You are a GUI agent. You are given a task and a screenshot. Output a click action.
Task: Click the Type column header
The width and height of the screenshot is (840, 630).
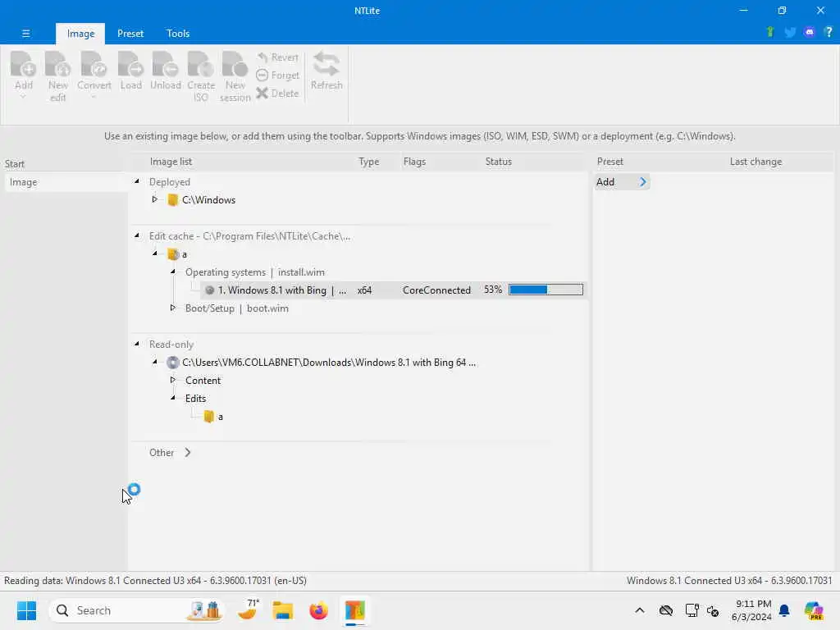tap(368, 162)
